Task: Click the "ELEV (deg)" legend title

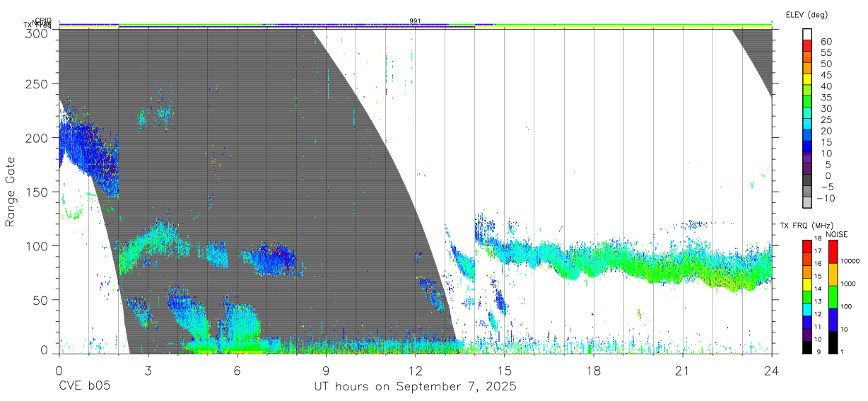Action: coord(807,14)
